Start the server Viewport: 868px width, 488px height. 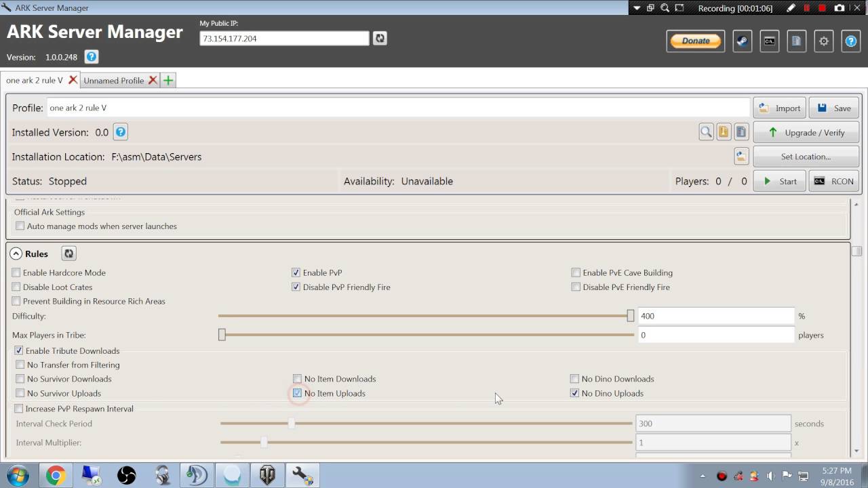click(780, 181)
